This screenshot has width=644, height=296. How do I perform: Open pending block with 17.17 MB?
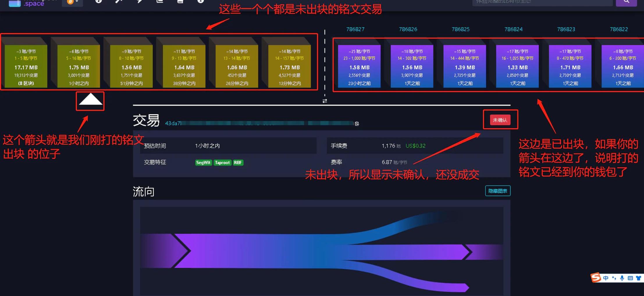click(26, 66)
